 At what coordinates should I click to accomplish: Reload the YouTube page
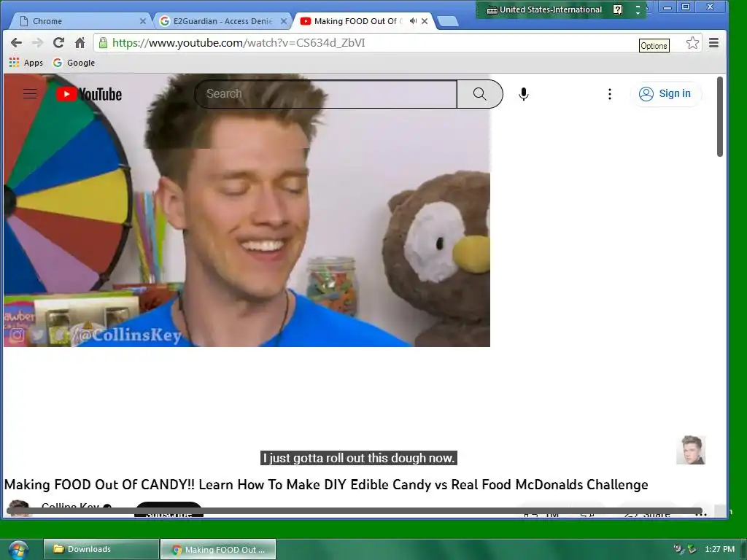pyautogui.click(x=58, y=43)
